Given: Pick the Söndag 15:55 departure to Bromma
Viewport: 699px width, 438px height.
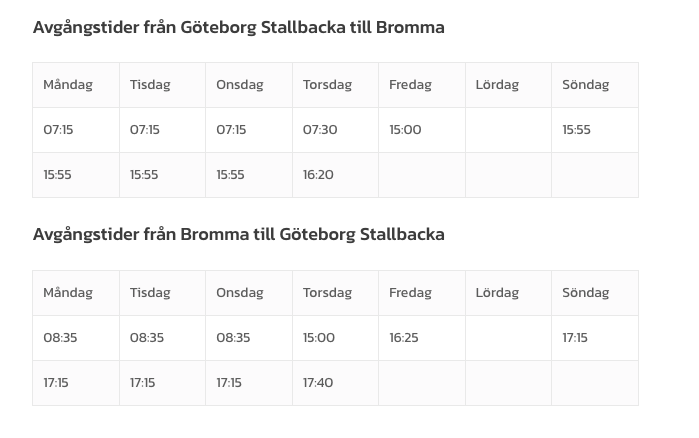Looking at the screenshot, I should coord(576,130).
